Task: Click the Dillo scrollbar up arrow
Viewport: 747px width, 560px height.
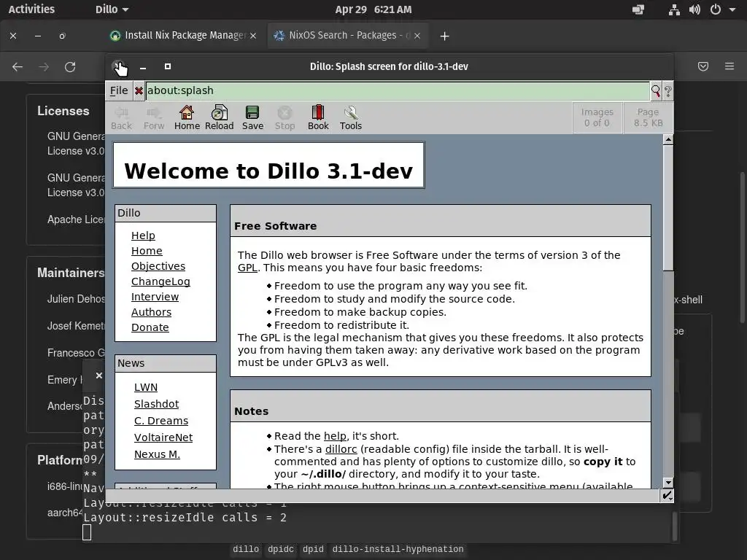Action: pyautogui.click(x=668, y=140)
